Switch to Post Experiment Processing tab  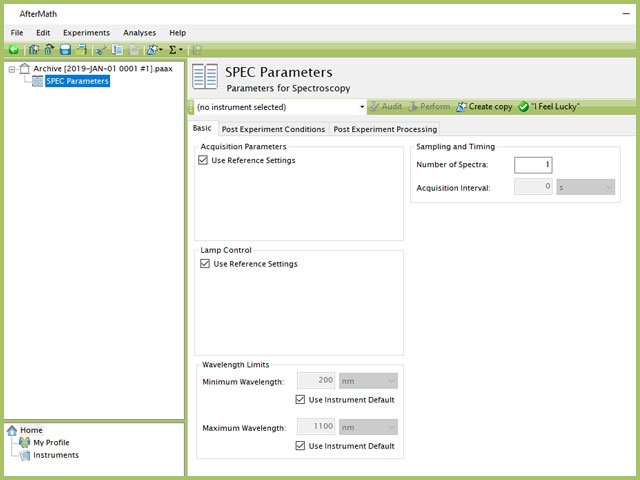pos(385,129)
